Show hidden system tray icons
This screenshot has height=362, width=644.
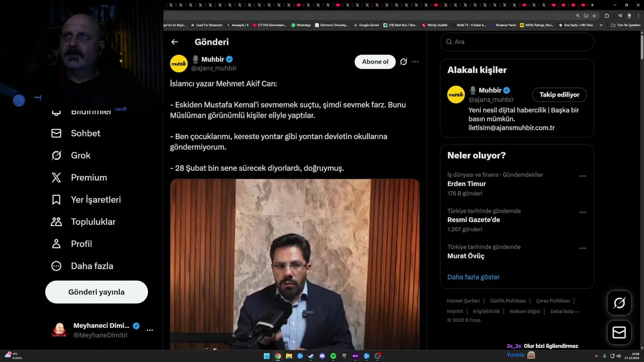pos(596,356)
